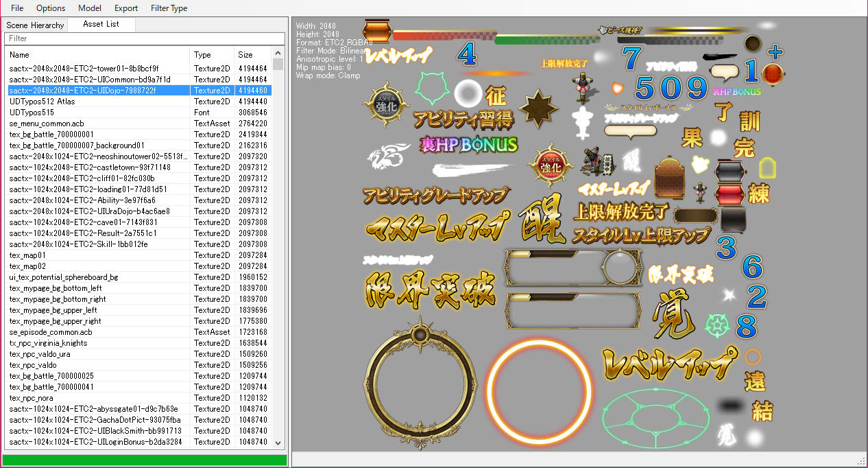The height and width of the screenshot is (468, 868).
Task: Select sactx-2048x1024-ETC2-UIUraDojo-b4ac6ae8 asset
Action: 139,211
